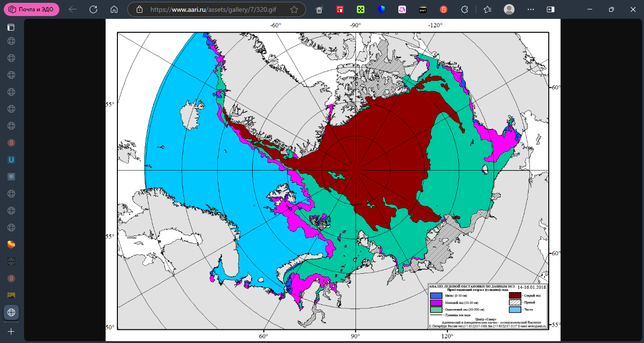Screen dimensions: 644x343
Task: Open the Settings and more ellipsis menu
Action: [x=531, y=9]
